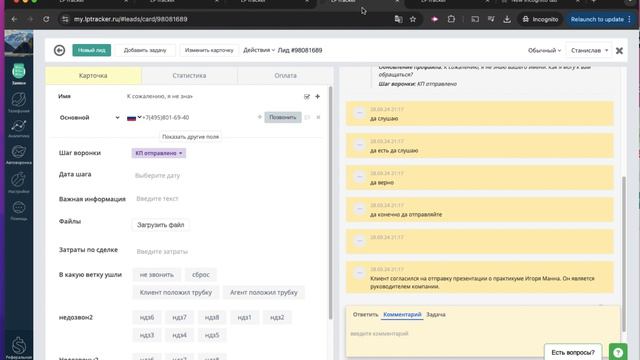This screenshot has width=640, height=360.
Task: Click the green Новый лид button
Action: (x=91, y=50)
